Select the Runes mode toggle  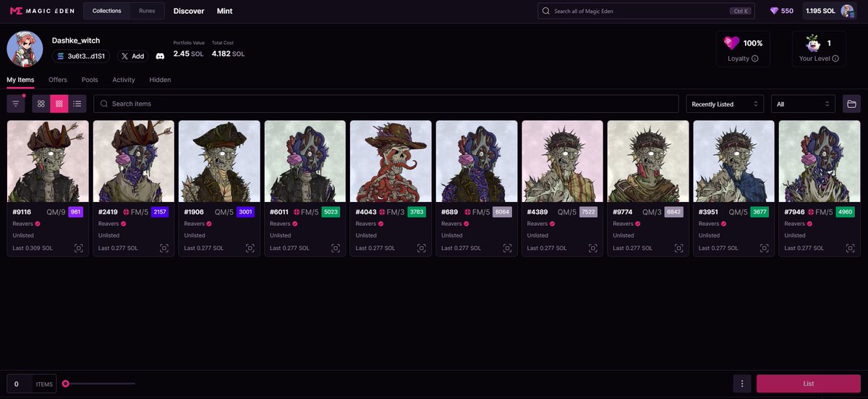pyautogui.click(x=147, y=11)
